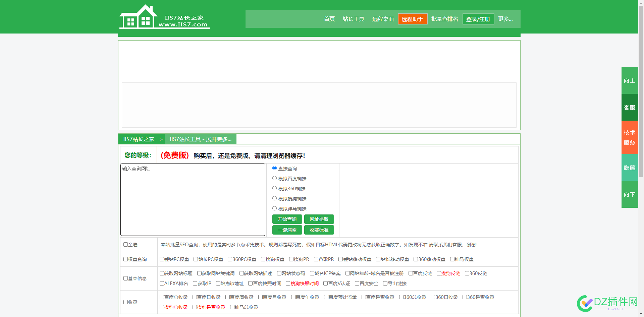Tick the 百度快照时间 checkbox
Screen dimensions: 644x317
click(x=250, y=283)
